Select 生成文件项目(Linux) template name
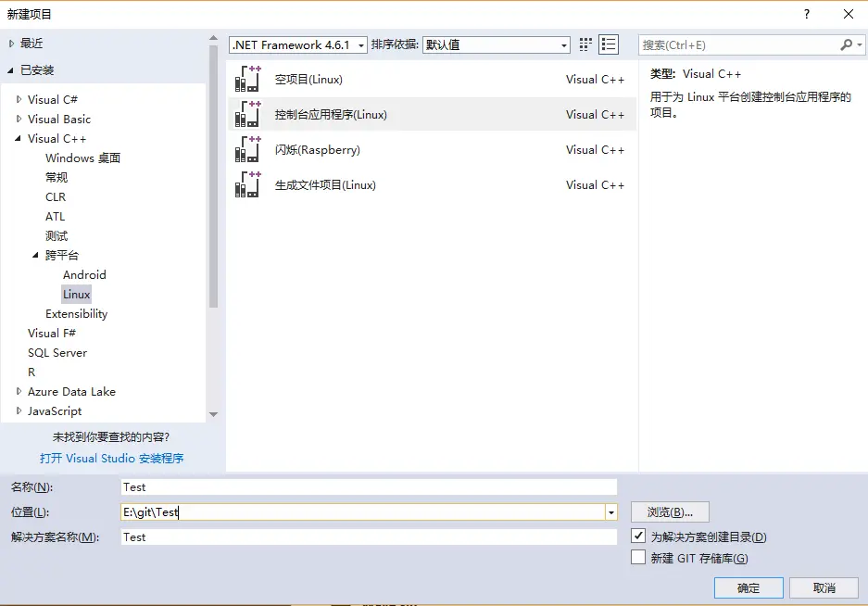Viewport: 868px width, 606px height. (x=325, y=185)
